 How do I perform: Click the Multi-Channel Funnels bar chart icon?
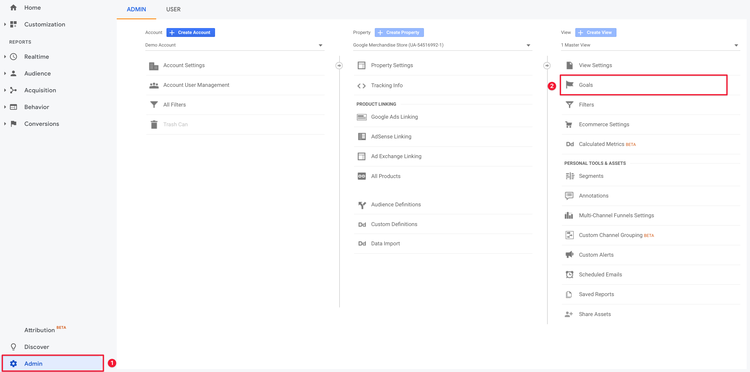pyautogui.click(x=569, y=216)
